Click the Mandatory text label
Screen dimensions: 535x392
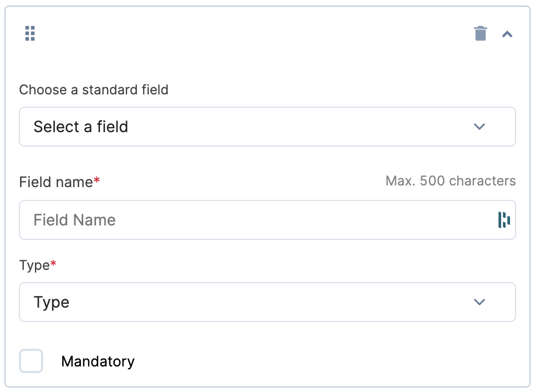[x=98, y=361]
